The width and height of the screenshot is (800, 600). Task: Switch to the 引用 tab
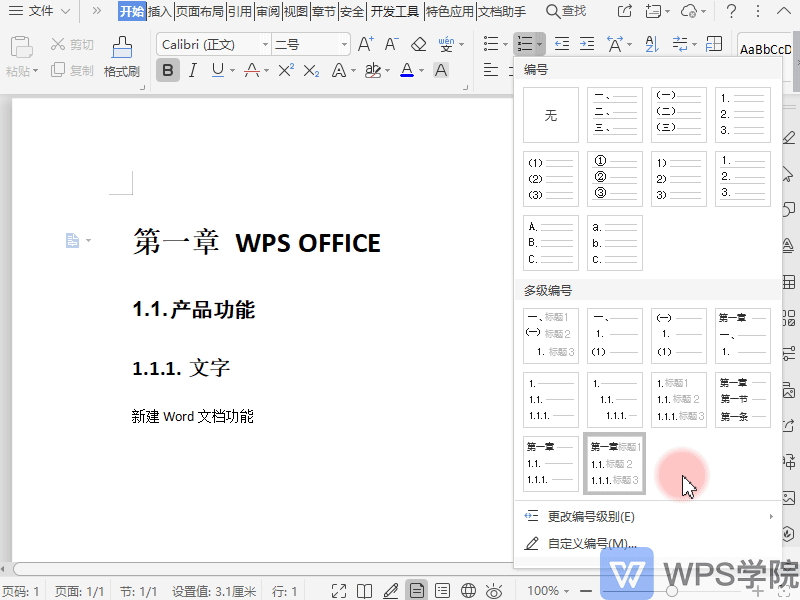click(240, 11)
